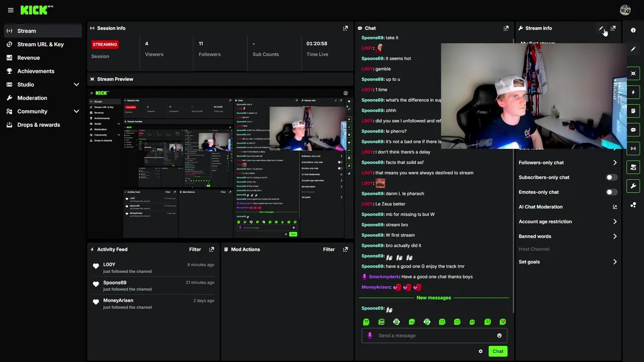Click inside Send a message field

pyautogui.click(x=434, y=335)
